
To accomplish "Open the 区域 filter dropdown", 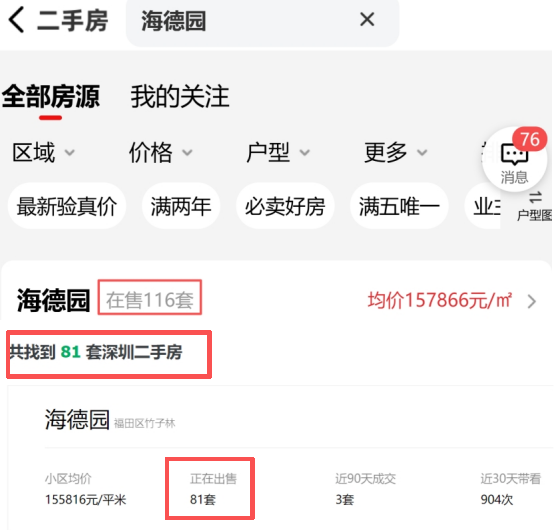I will coord(43,153).
